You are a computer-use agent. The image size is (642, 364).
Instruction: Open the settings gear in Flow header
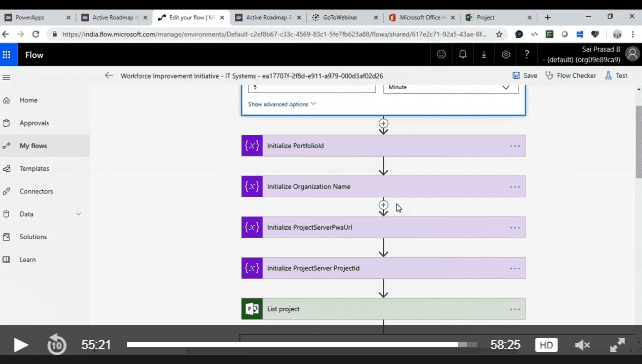click(x=506, y=54)
